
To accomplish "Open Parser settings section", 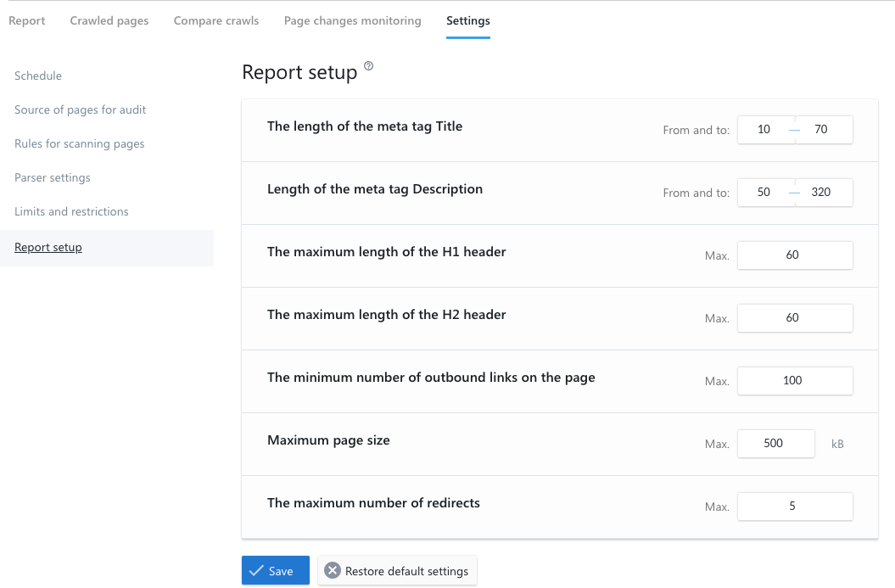I will 53,177.
